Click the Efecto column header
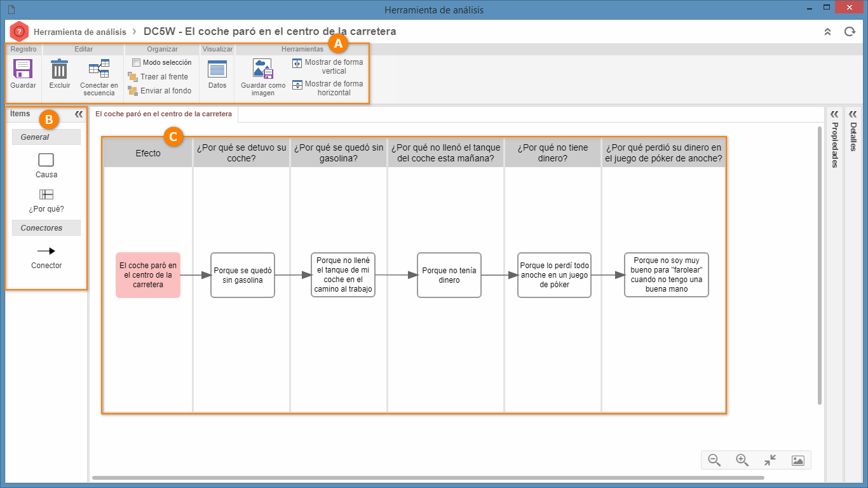Viewport: 868px width, 488px height. 148,152
